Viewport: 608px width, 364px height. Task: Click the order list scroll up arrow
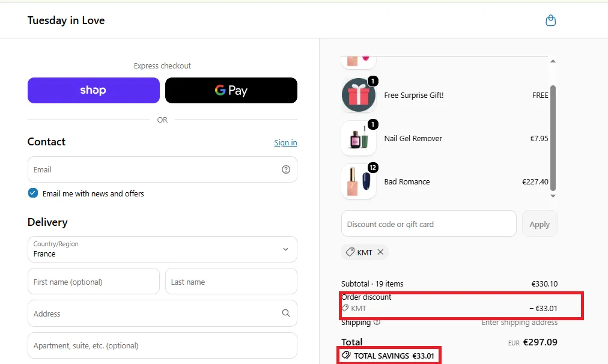click(553, 61)
